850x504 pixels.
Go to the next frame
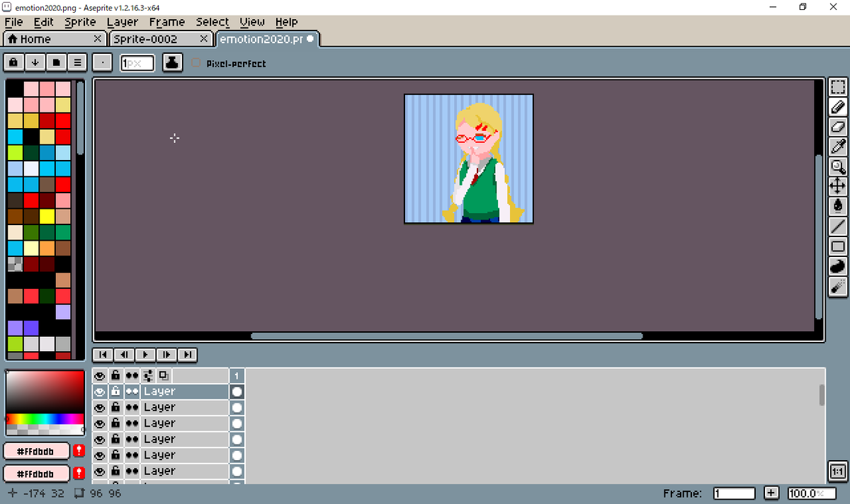tap(166, 355)
